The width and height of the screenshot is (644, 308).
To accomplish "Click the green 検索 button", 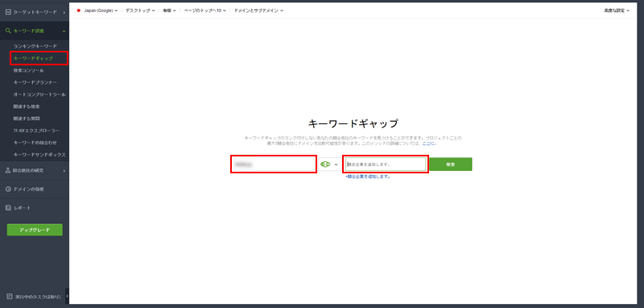I will (451, 164).
